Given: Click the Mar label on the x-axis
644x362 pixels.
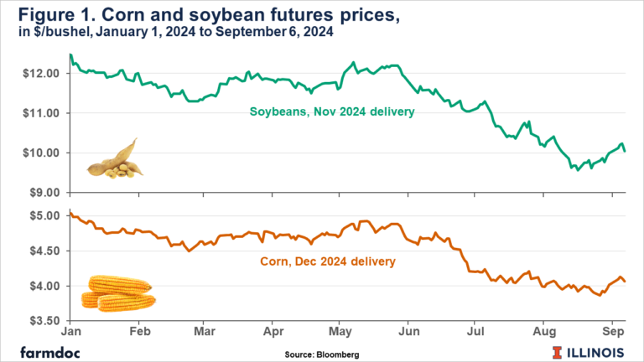Looking at the screenshot, I should 205,332.
